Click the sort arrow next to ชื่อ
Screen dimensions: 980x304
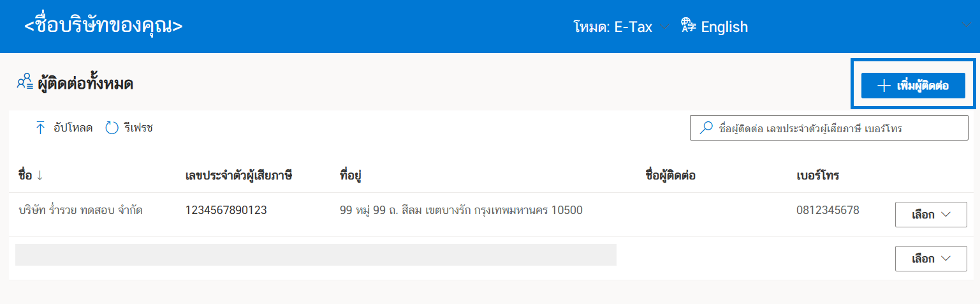pos(40,176)
